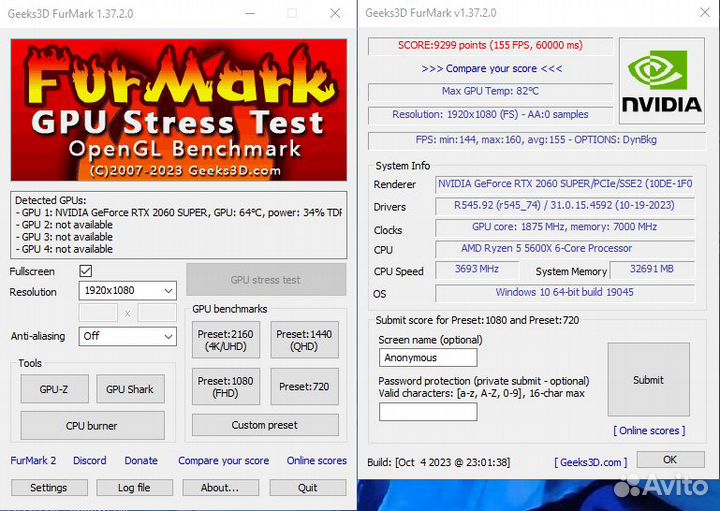
Task: Minimize the main FurMark window
Action: click(x=250, y=13)
